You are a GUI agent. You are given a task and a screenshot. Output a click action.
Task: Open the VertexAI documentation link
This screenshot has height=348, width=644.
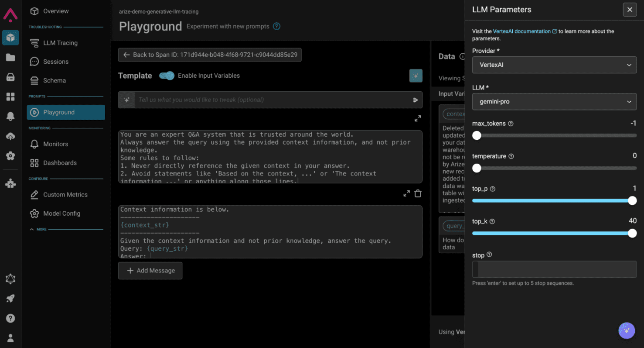[522, 31]
